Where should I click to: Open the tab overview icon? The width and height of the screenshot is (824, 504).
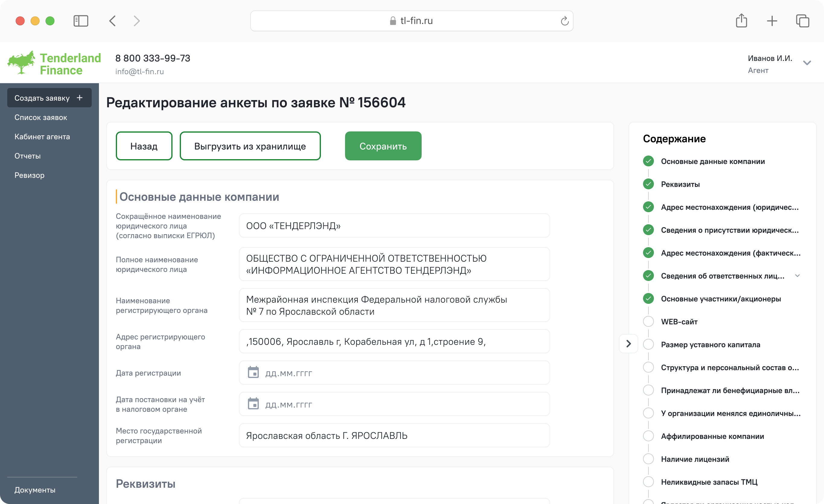click(802, 21)
